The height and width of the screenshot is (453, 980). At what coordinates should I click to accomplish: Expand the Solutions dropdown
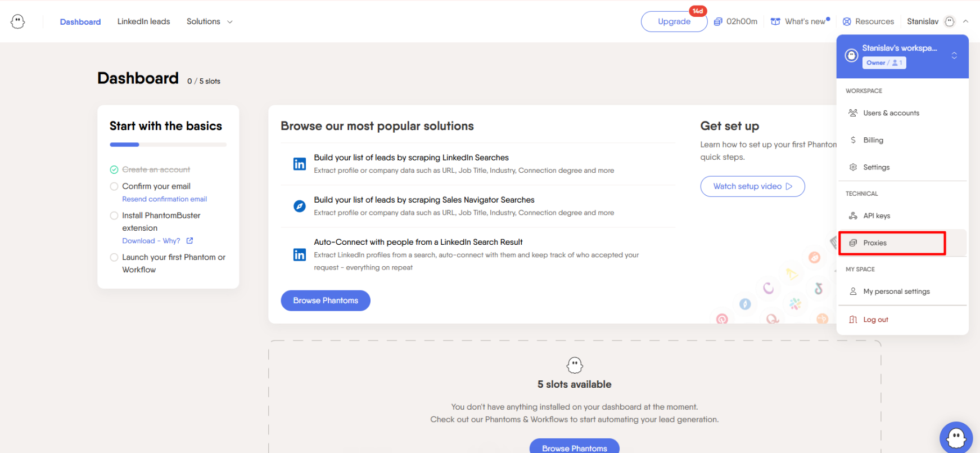pos(209,21)
